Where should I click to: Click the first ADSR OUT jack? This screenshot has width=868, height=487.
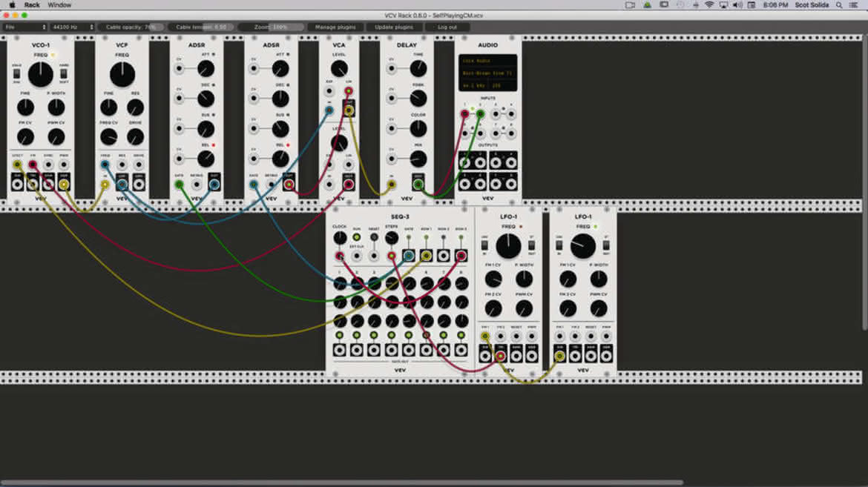pos(214,185)
